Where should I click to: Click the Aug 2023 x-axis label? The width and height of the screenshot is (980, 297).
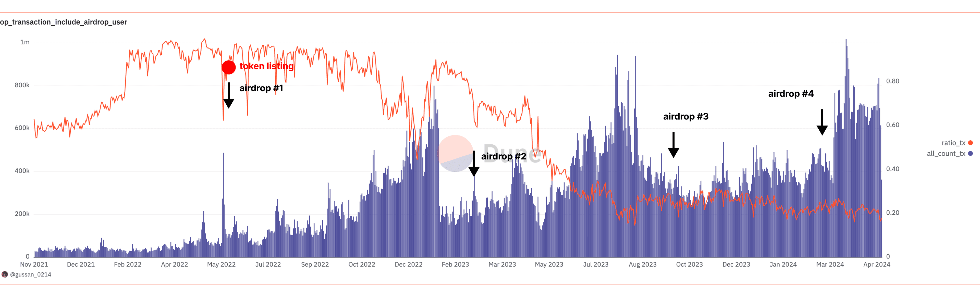click(643, 265)
